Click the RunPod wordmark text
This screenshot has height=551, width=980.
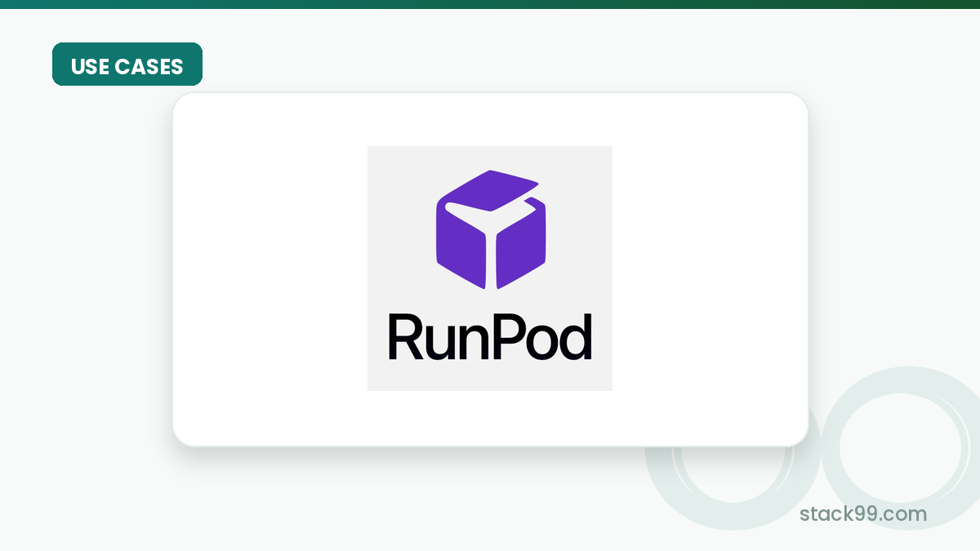click(x=490, y=338)
